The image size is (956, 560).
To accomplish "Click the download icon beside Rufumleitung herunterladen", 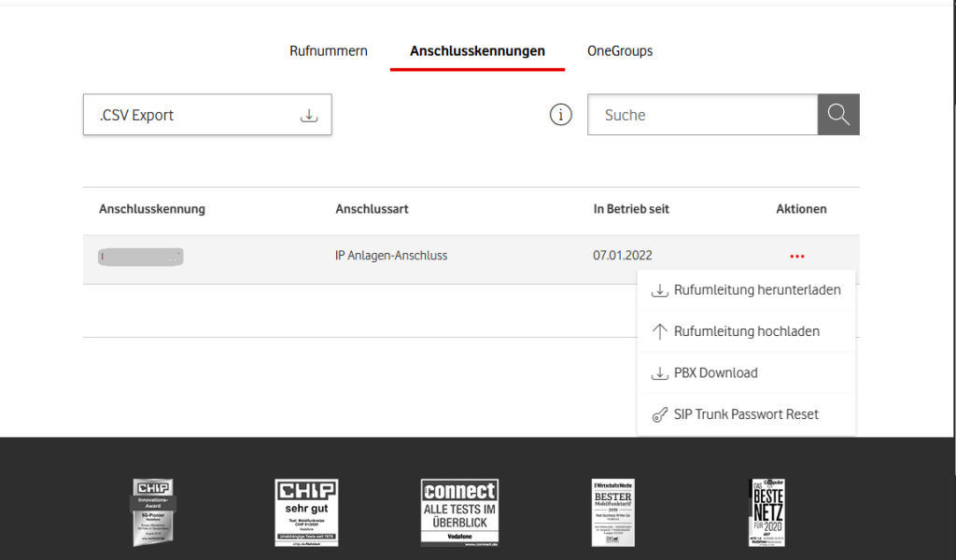I will 660,290.
